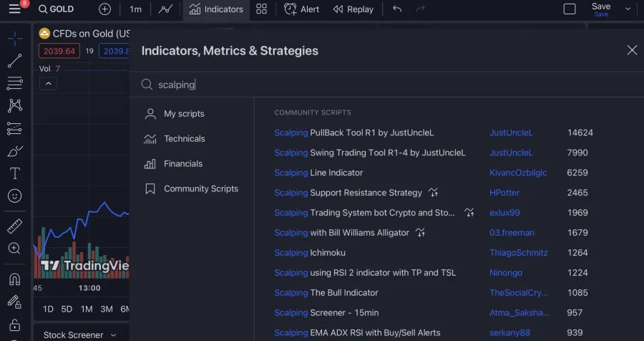Toggle stay in drawing mode

coord(15,302)
